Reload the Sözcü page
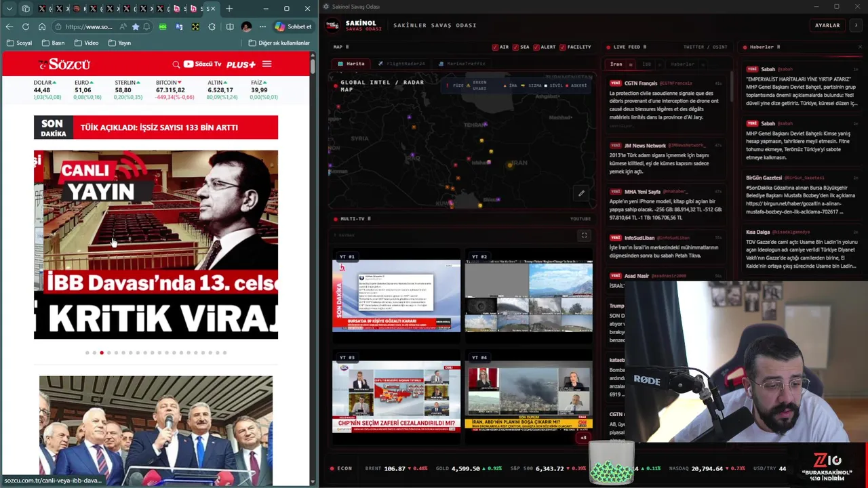The image size is (868, 488). [26, 26]
